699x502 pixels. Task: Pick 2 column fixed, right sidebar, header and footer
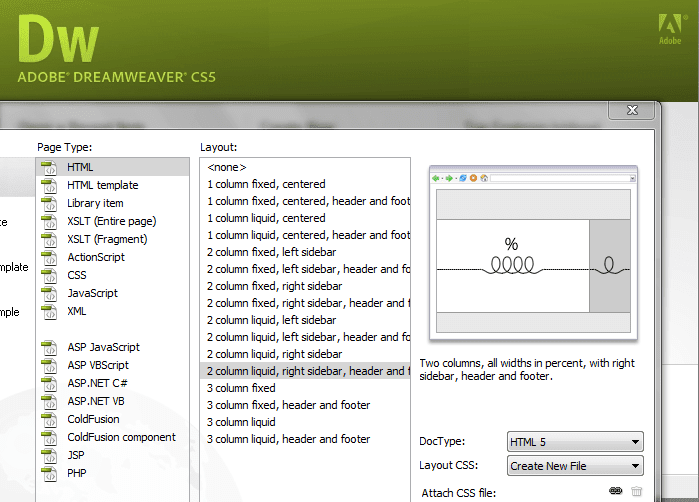click(305, 303)
